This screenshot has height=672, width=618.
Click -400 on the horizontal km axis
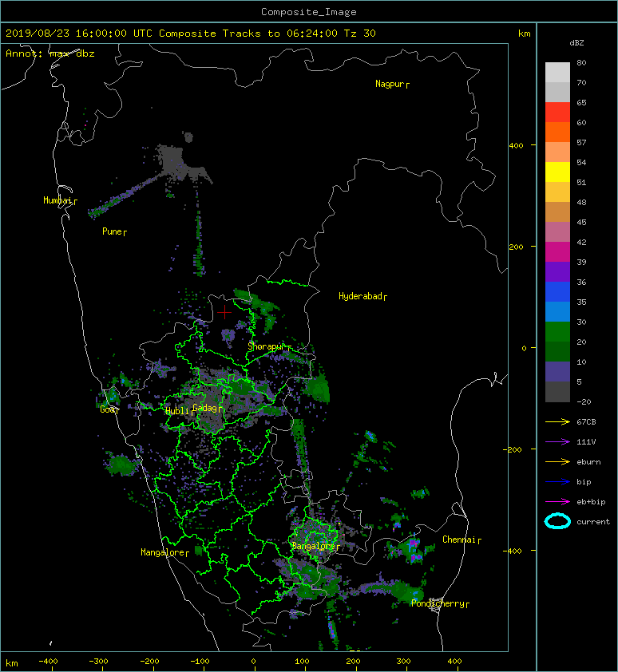point(48,662)
